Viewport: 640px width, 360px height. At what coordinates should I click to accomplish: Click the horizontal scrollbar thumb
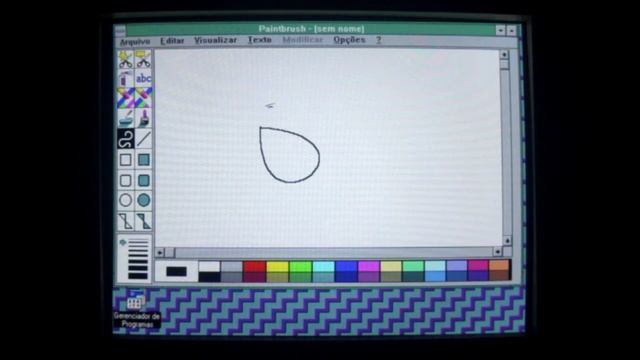pos(169,253)
